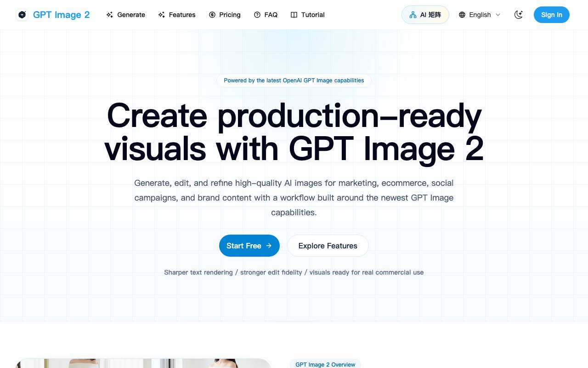Screen dimensions: 588x368
Task: Click the book icon beside Tutorial
Action: pyautogui.click(x=294, y=15)
